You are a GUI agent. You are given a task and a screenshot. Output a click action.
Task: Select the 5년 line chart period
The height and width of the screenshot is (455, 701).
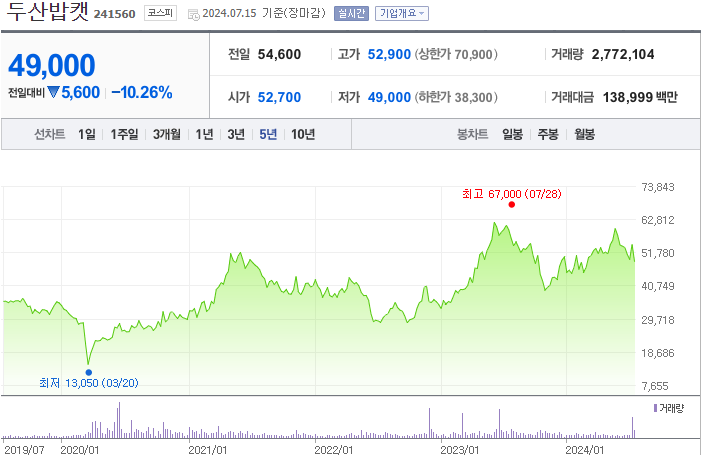coord(268,134)
